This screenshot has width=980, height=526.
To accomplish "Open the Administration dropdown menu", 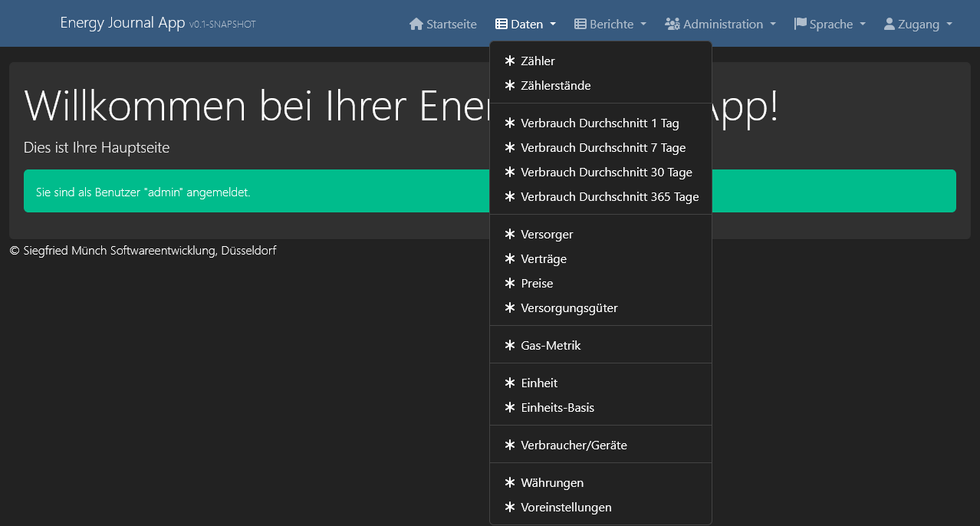I will point(722,24).
